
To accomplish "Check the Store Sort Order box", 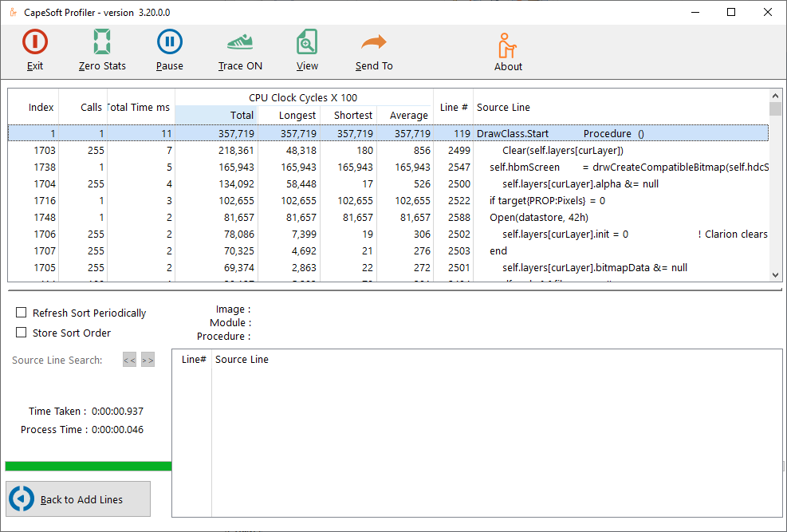I will 22,333.
